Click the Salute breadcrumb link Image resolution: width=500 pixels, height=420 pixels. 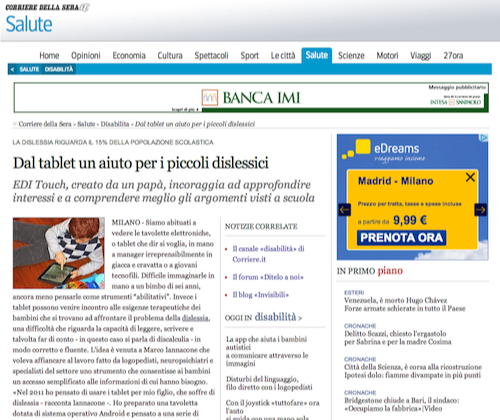coord(86,124)
